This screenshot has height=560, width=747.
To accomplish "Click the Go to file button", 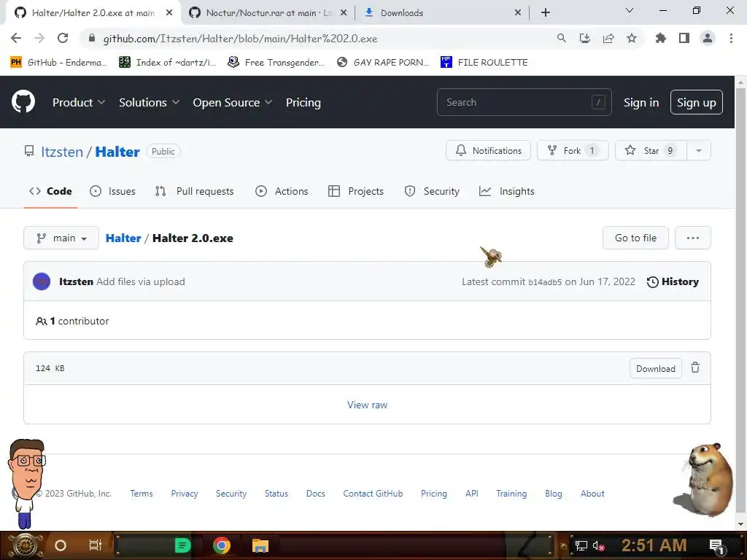I will 635,238.
